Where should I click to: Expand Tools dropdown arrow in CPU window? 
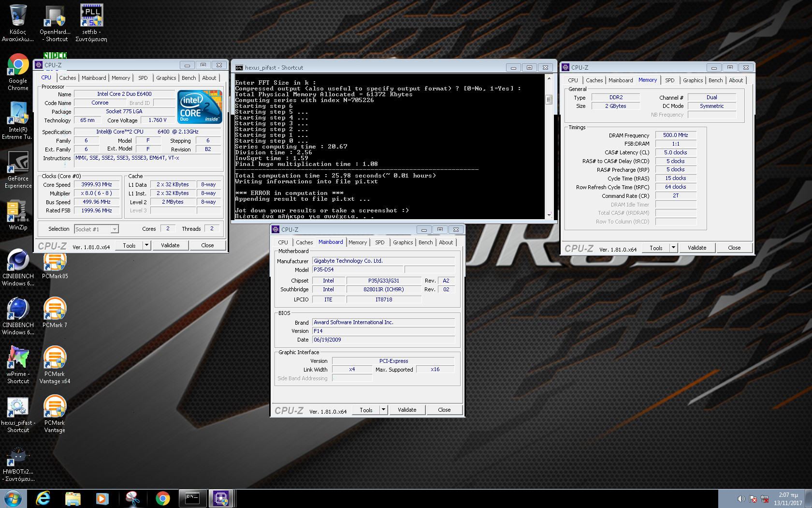click(146, 245)
